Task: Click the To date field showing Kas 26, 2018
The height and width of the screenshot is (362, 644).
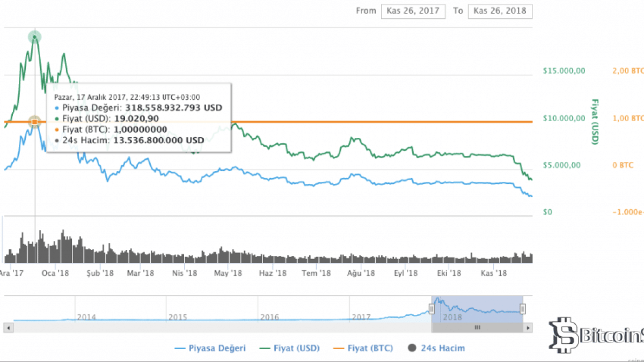Action: 500,11
